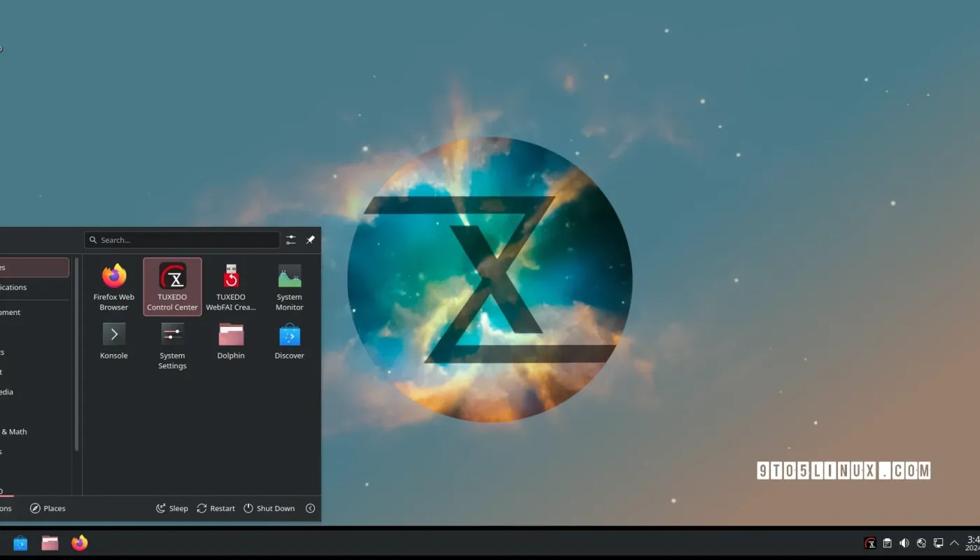Launch the Discover software store in the menu

coord(289,341)
